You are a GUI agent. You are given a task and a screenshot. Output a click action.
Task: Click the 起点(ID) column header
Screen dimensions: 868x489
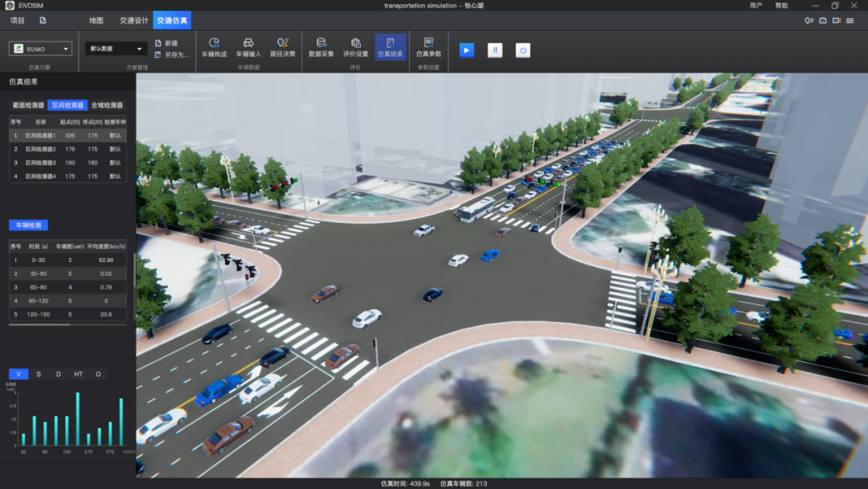click(70, 121)
